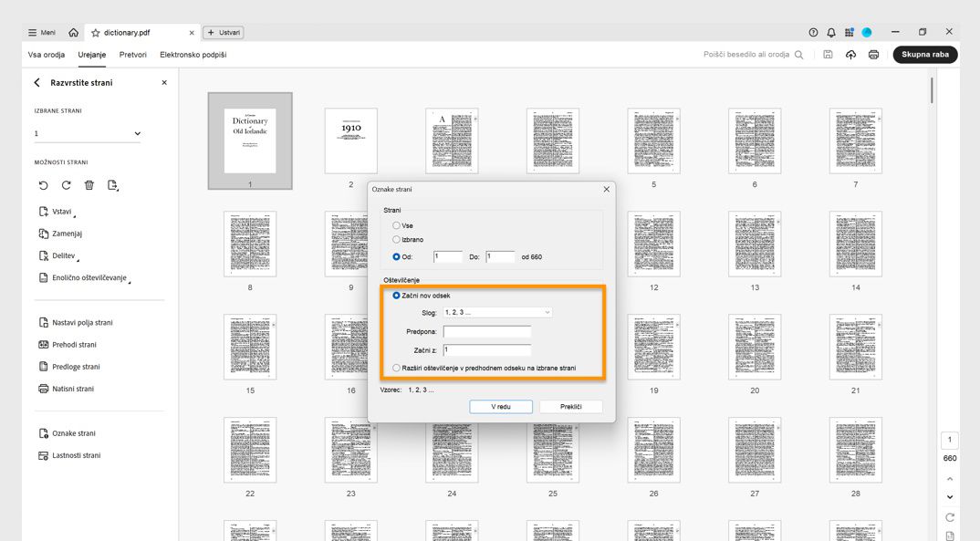Select page 1 Dictionary thumbnail
Viewport: 980px width, 541px height.
click(x=250, y=140)
